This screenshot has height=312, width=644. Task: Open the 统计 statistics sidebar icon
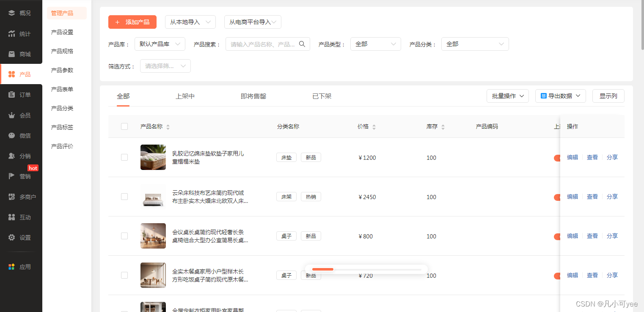pyautogui.click(x=12, y=34)
